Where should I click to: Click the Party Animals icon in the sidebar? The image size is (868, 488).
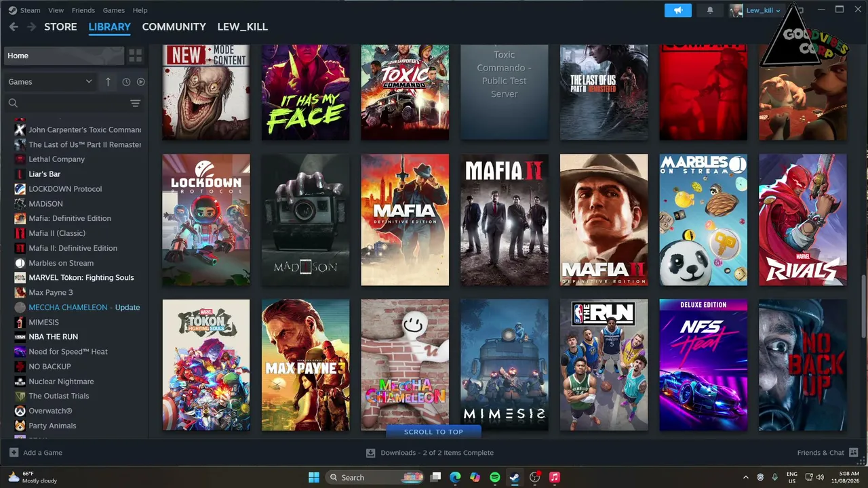point(20,426)
